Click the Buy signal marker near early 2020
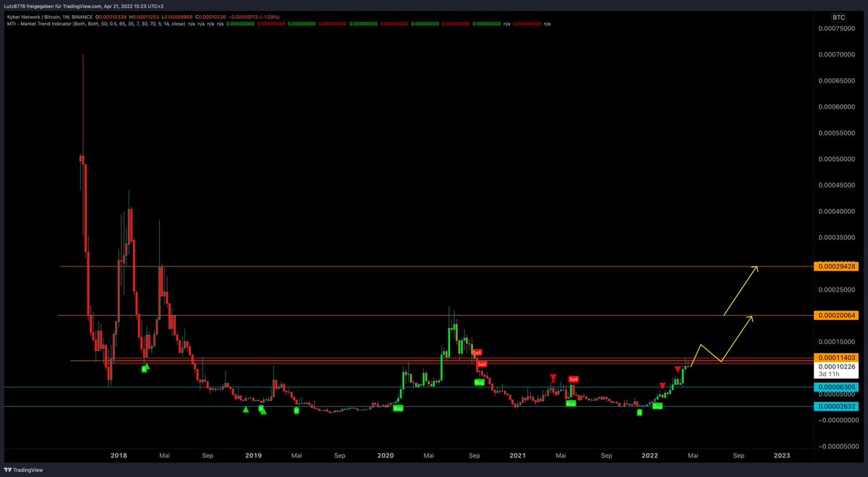Image resolution: width=868 pixels, height=477 pixels. tap(397, 409)
